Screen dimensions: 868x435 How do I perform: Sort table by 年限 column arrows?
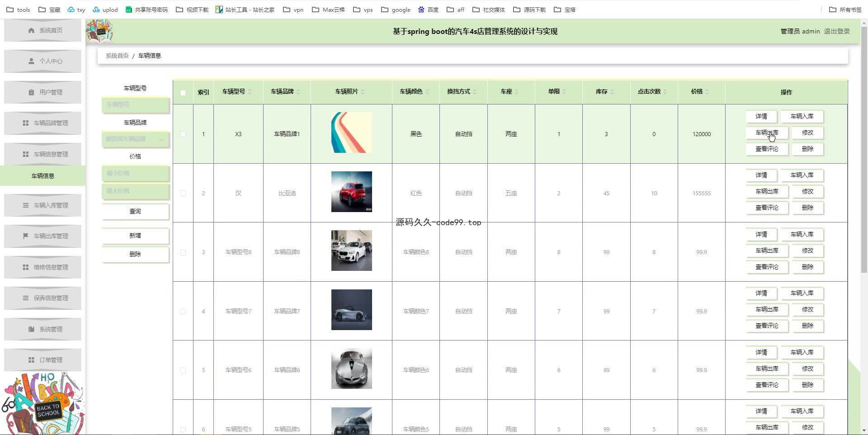point(565,92)
